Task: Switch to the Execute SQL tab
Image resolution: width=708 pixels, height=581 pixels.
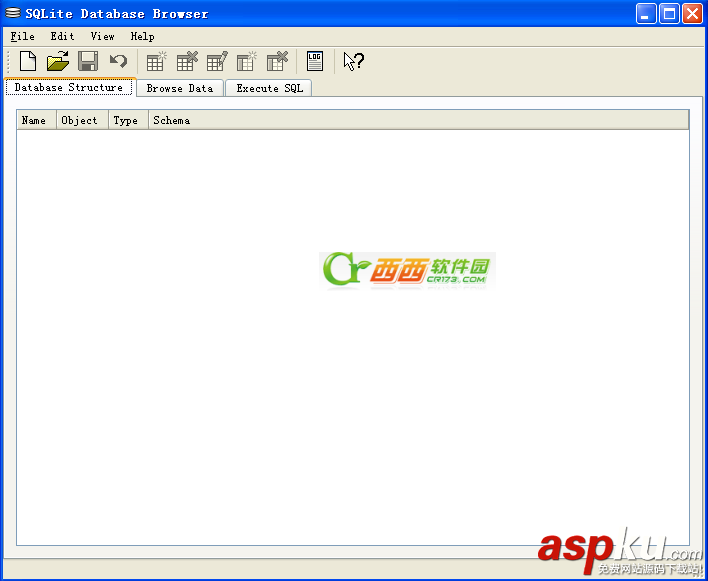Action: point(270,88)
